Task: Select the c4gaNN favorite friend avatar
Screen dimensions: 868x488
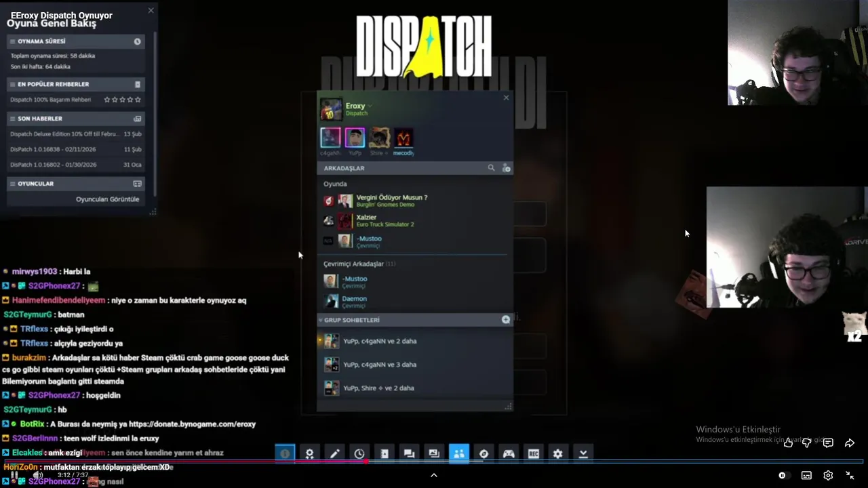Action: (x=330, y=138)
